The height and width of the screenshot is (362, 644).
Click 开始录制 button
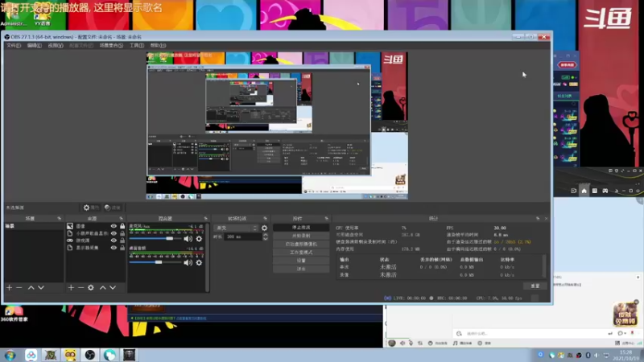[301, 236]
